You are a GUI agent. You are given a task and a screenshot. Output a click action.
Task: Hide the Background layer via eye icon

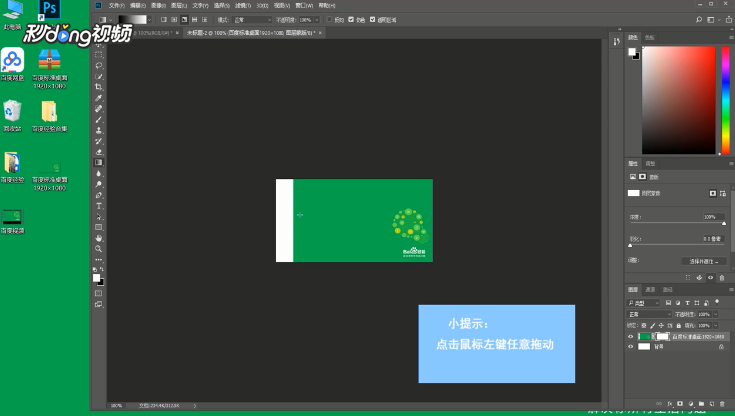point(630,347)
